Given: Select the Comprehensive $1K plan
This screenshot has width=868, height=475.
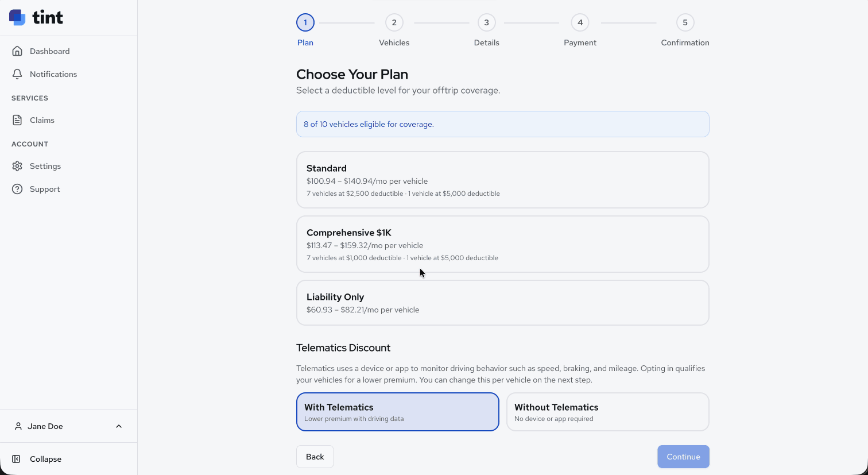Looking at the screenshot, I should (x=502, y=244).
